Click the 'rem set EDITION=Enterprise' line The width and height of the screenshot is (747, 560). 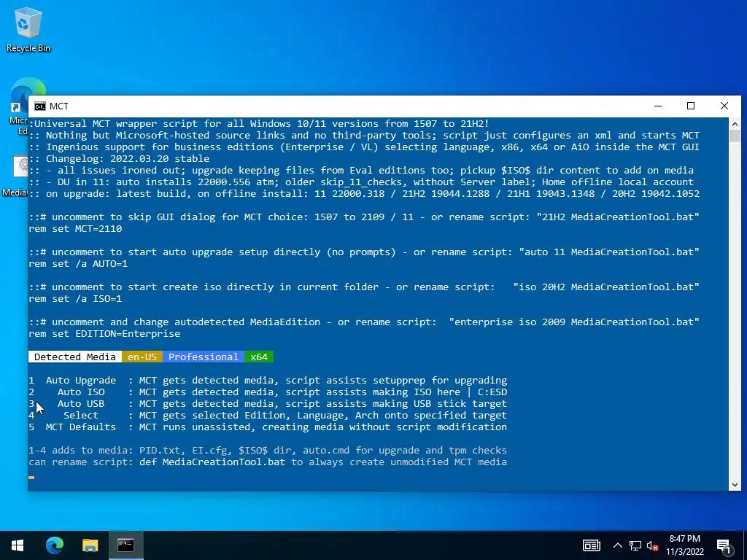[x=104, y=334]
